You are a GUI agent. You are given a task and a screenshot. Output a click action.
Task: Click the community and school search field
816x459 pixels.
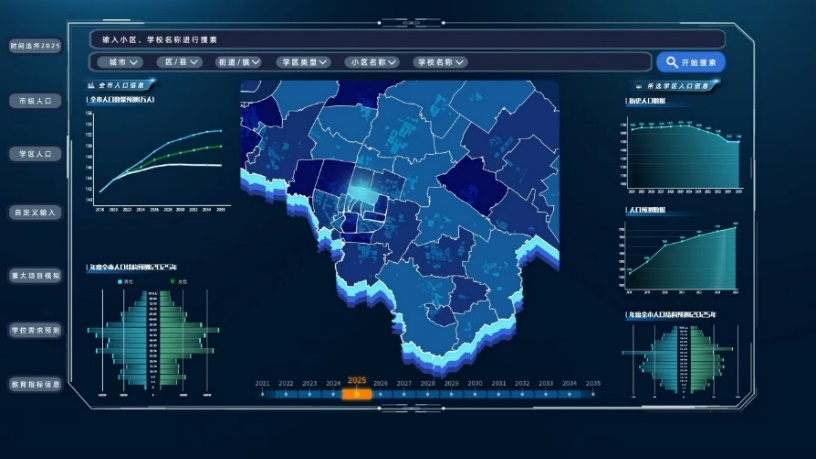click(407, 40)
